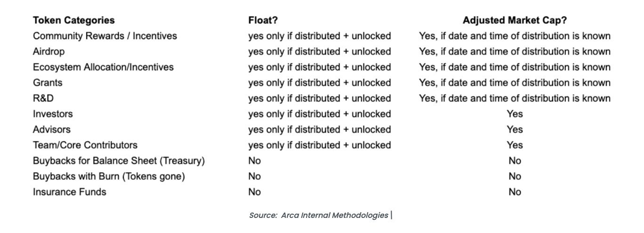The height and width of the screenshot is (233, 644).
Task: Click the Float 'No' for Insurance Funds
Action: coord(255,191)
